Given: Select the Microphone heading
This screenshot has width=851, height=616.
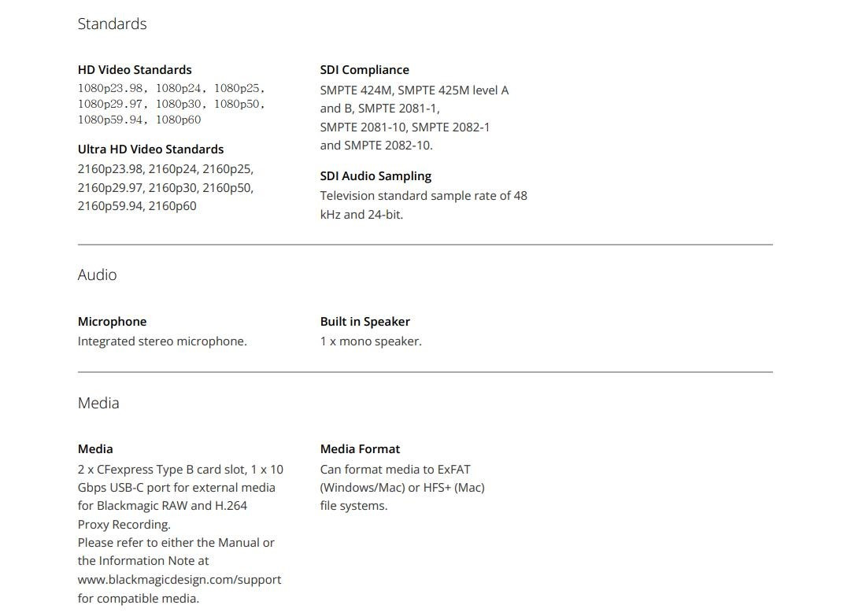Looking at the screenshot, I should point(112,322).
